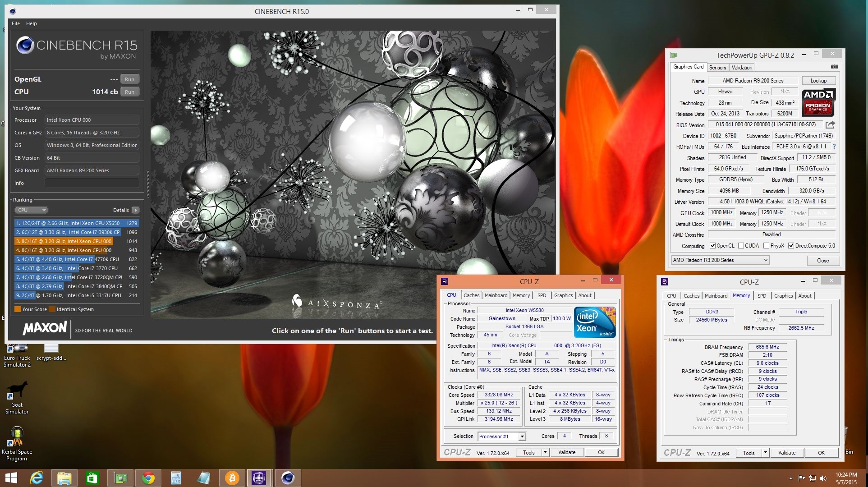Open the CPU ranking type dropdown

coord(31,210)
